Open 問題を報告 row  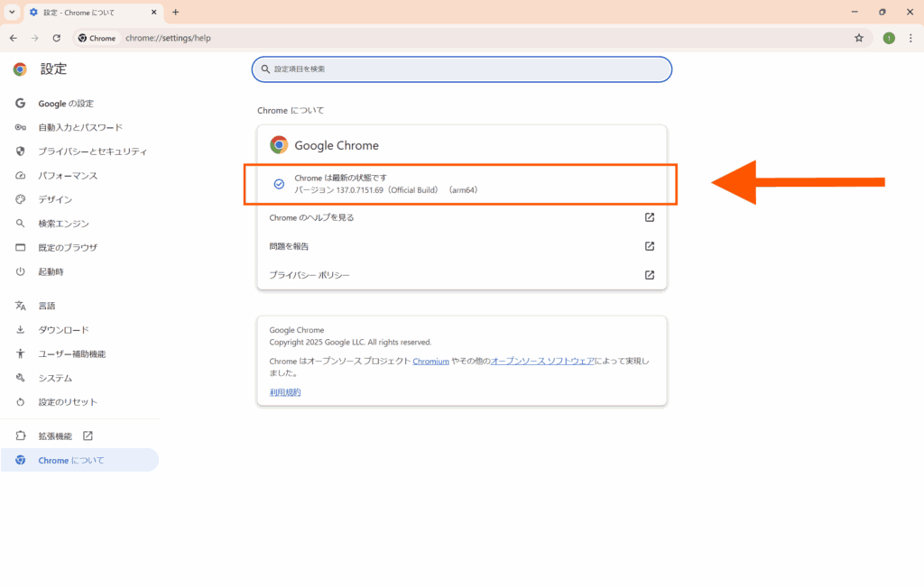(462, 246)
